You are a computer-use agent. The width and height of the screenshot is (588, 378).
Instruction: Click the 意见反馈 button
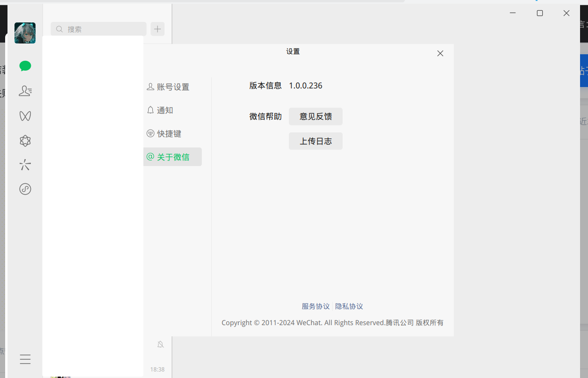(x=316, y=116)
